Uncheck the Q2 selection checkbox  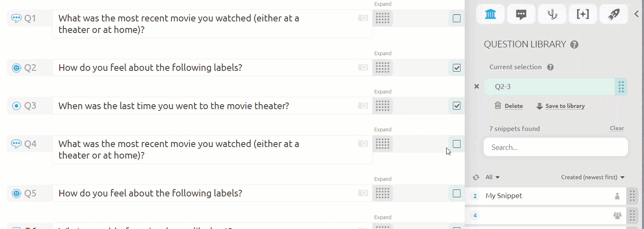pos(456,68)
